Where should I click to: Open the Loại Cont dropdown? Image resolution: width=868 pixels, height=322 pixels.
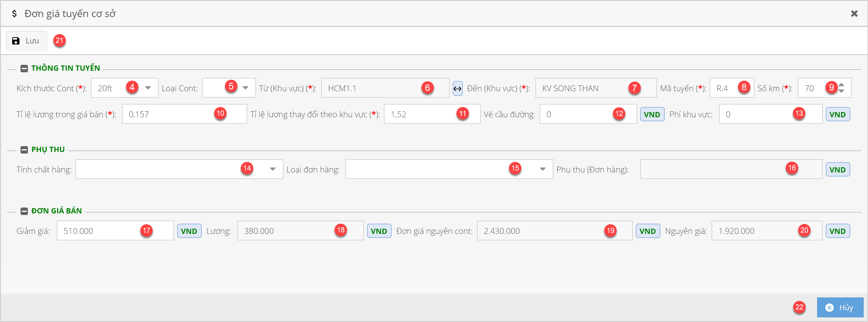tap(245, 88)
